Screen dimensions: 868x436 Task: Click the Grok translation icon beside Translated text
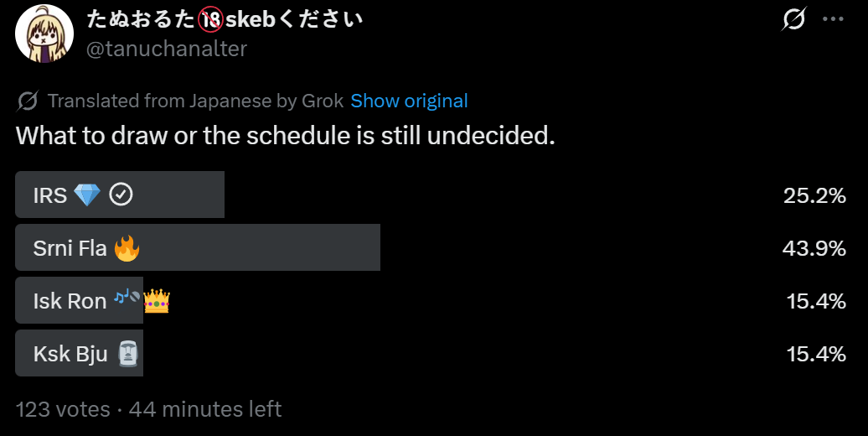pos(28,101)
